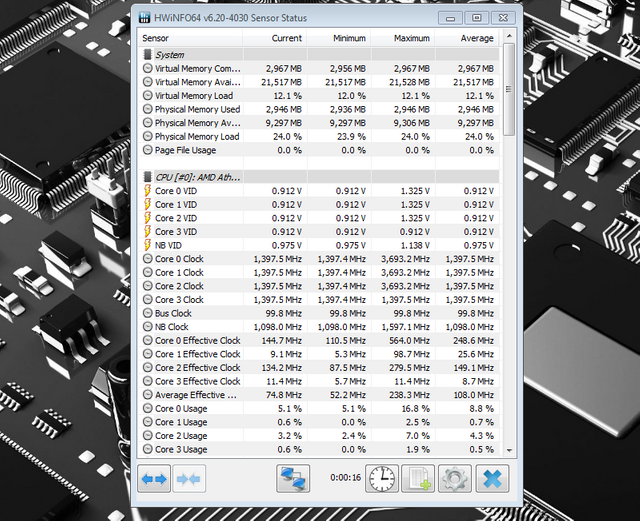Open the network remote monitoring computers icon
Image resolution: width=640 pixels, height=521 pixels.
click(x=293, y=479)
